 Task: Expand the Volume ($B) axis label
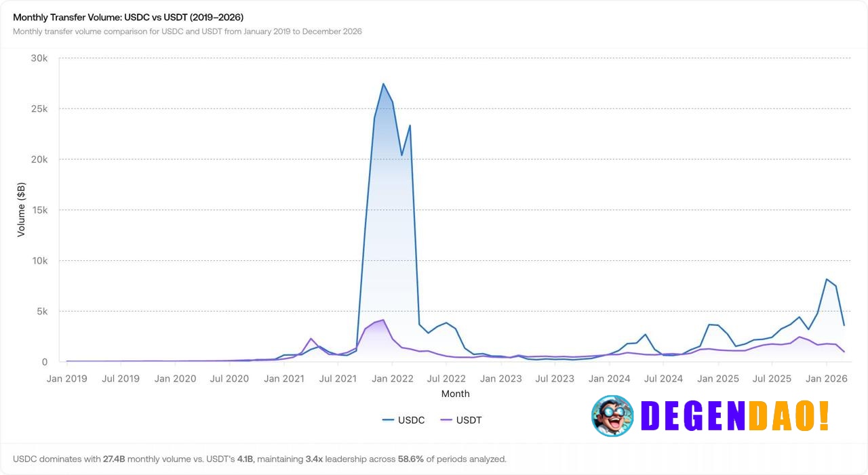(x=21, y=210)
